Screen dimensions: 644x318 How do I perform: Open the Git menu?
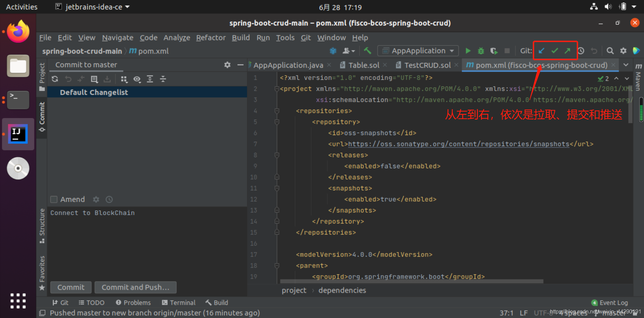point(306,38)
